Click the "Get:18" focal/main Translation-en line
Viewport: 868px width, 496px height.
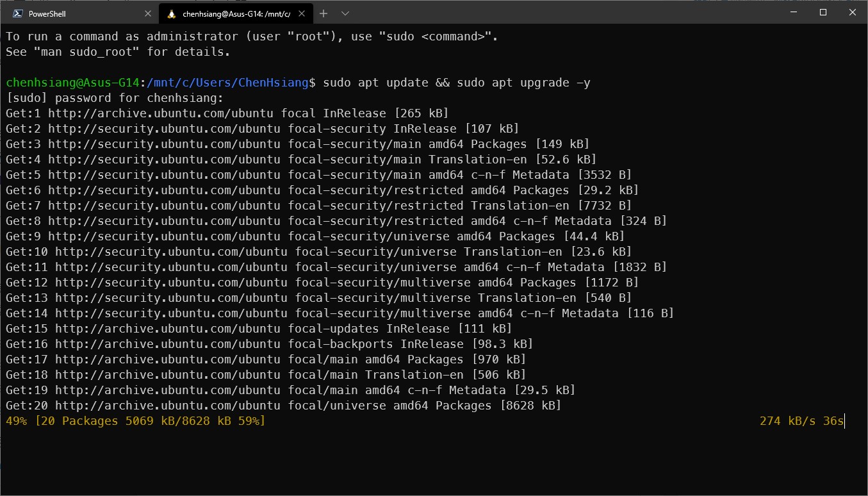coord(266,375)
